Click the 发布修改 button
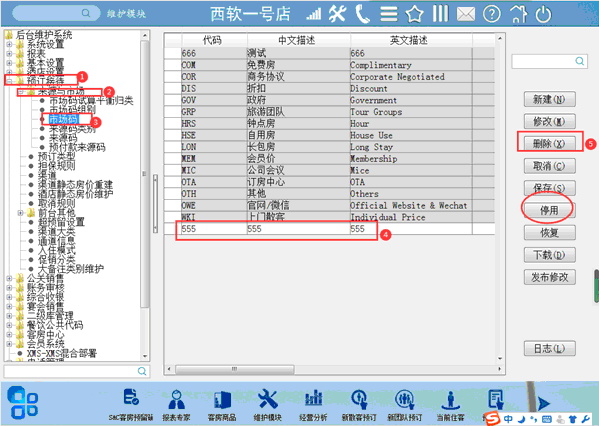Viewport: 599px width, 426px height. pos(549,277)
